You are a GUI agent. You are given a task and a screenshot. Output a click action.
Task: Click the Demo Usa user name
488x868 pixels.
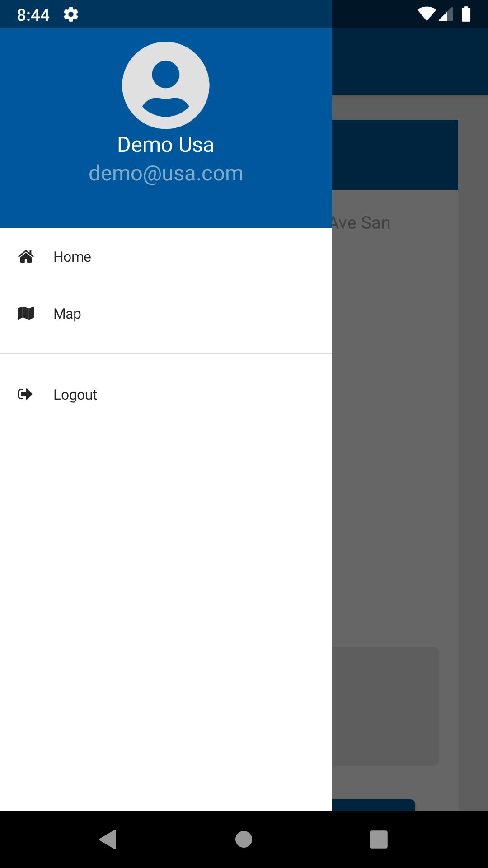click(166, 145)
